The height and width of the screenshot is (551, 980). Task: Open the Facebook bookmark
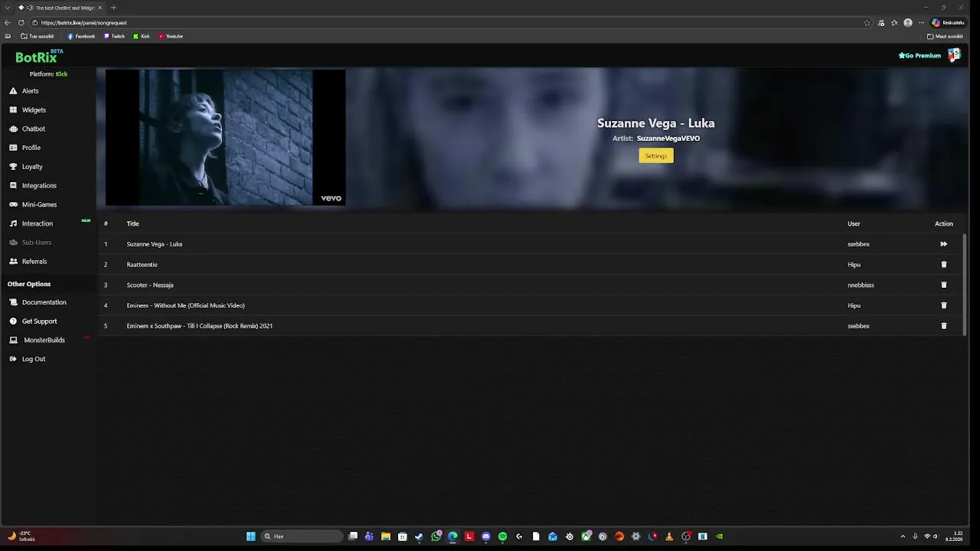(x=81, y=36)
